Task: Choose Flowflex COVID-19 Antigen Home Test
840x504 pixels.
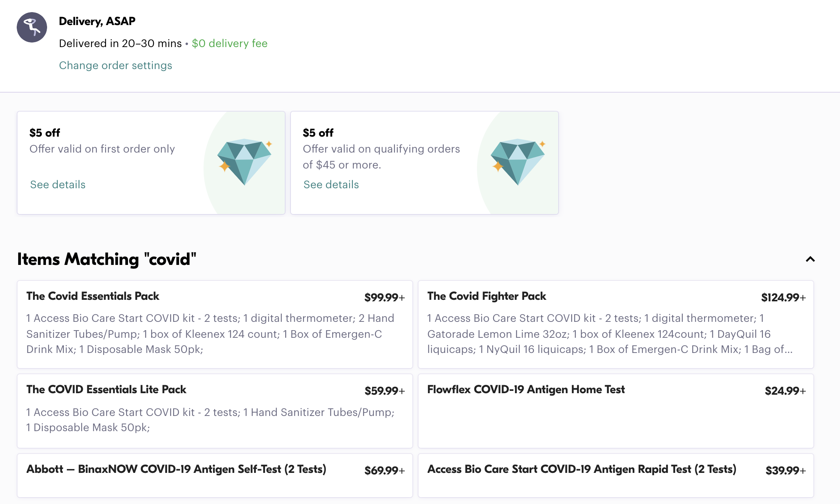Action: pos(616,411)
